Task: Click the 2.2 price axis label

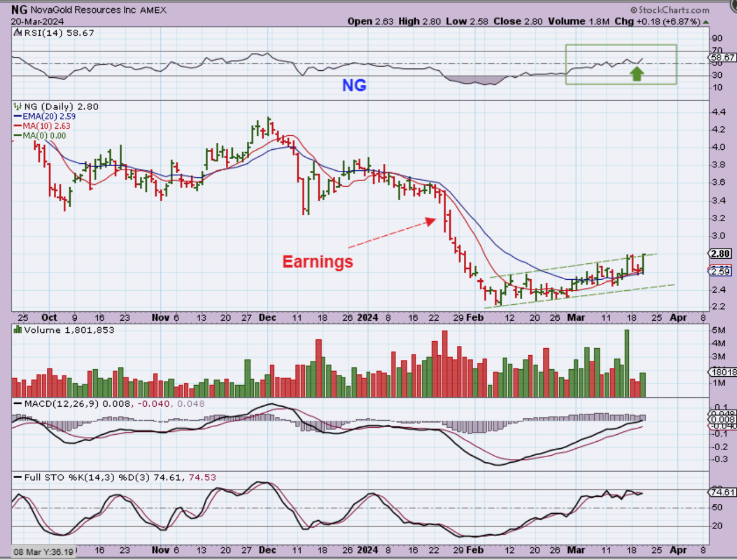Action: (x=718, y=307)
